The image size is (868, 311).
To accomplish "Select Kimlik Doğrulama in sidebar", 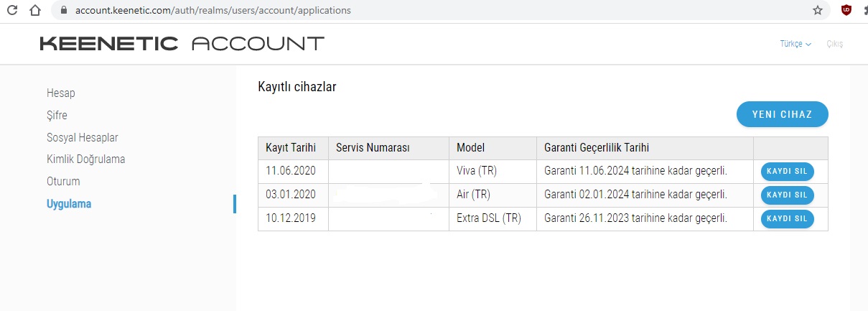I will pos(86,159).
